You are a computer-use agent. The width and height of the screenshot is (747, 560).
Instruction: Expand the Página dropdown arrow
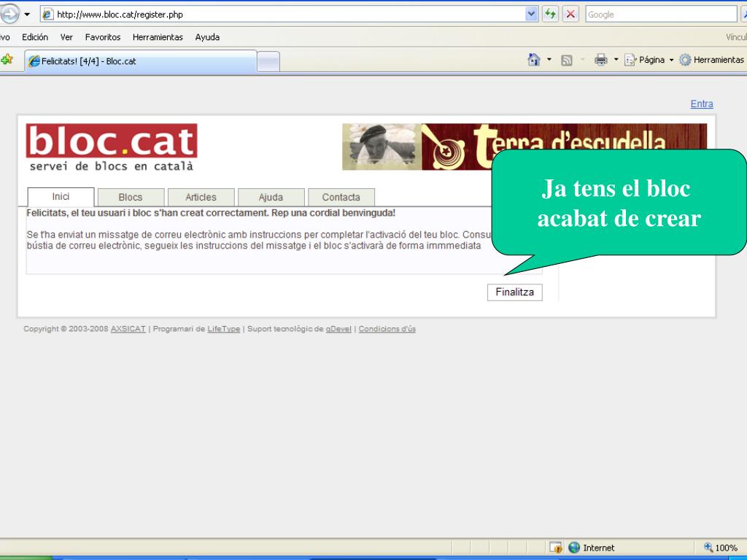(671, 60)
